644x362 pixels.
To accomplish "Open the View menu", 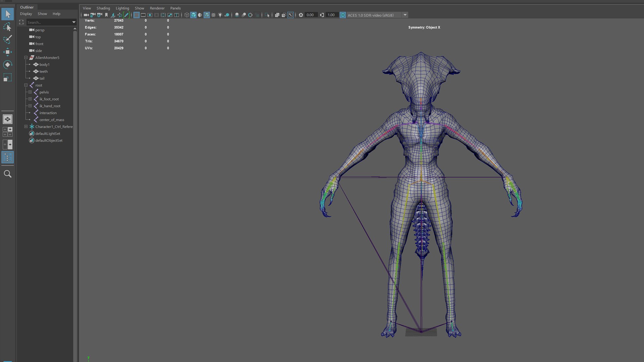I will pos(87,8).
